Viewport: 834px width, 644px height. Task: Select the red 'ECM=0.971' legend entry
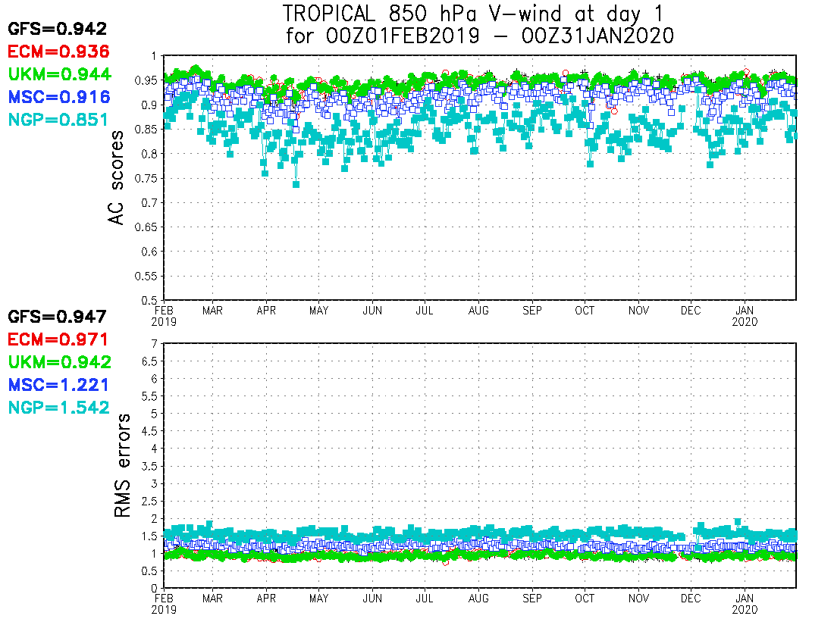58,339
